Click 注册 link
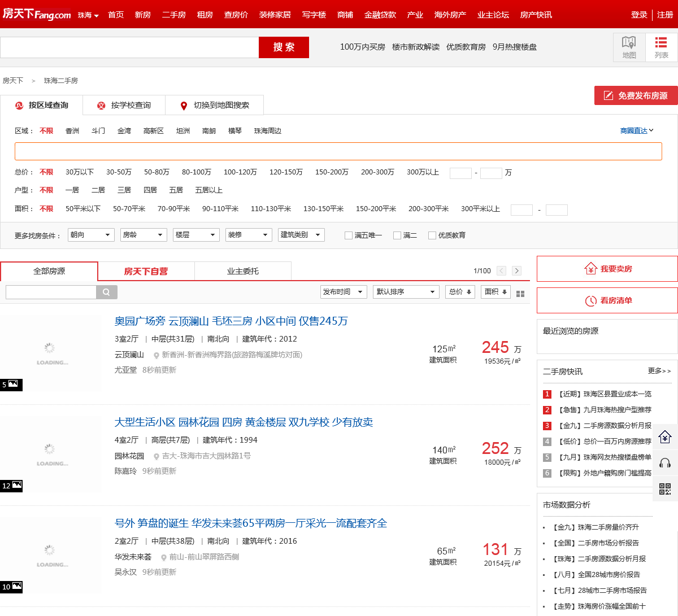Screen dimensions: 678x616 pos(665,15)
